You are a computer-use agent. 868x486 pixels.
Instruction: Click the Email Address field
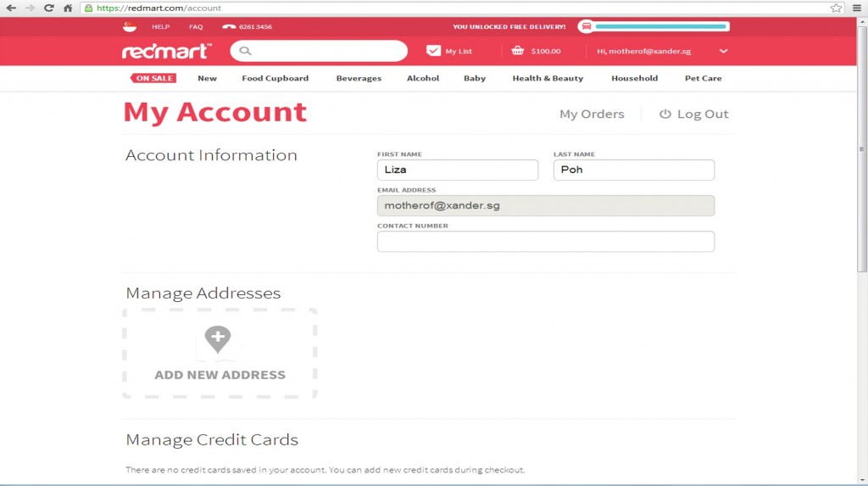coord(546,205)
